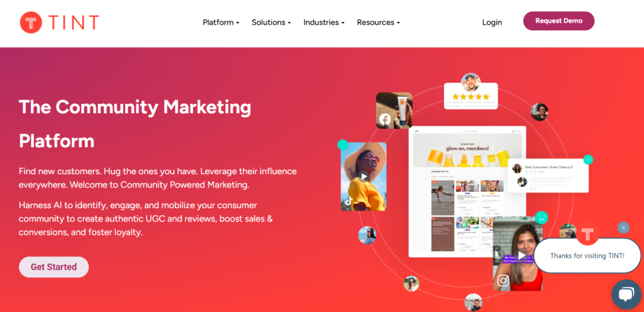Play the Glow Sunscreen Review video
644x312 pixels.
[521, 255]
